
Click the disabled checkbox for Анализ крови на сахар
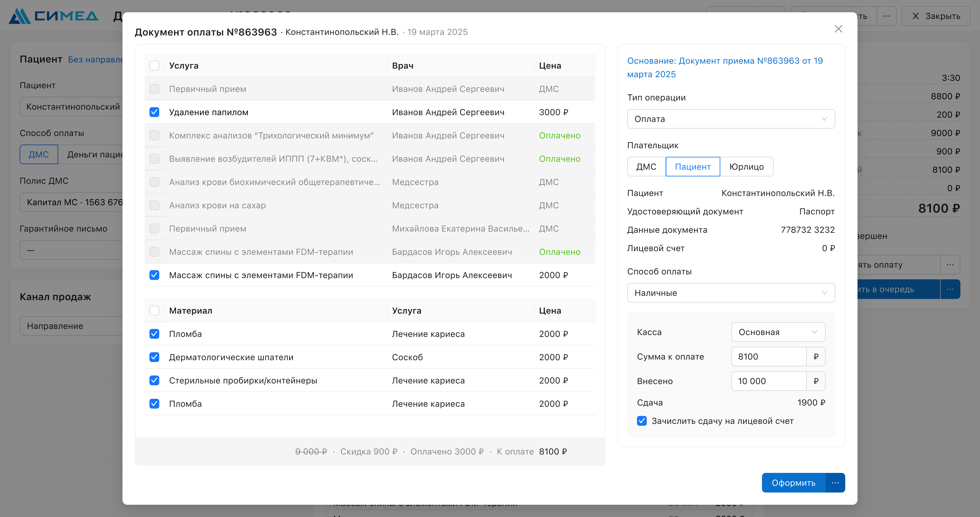[154, 205]
